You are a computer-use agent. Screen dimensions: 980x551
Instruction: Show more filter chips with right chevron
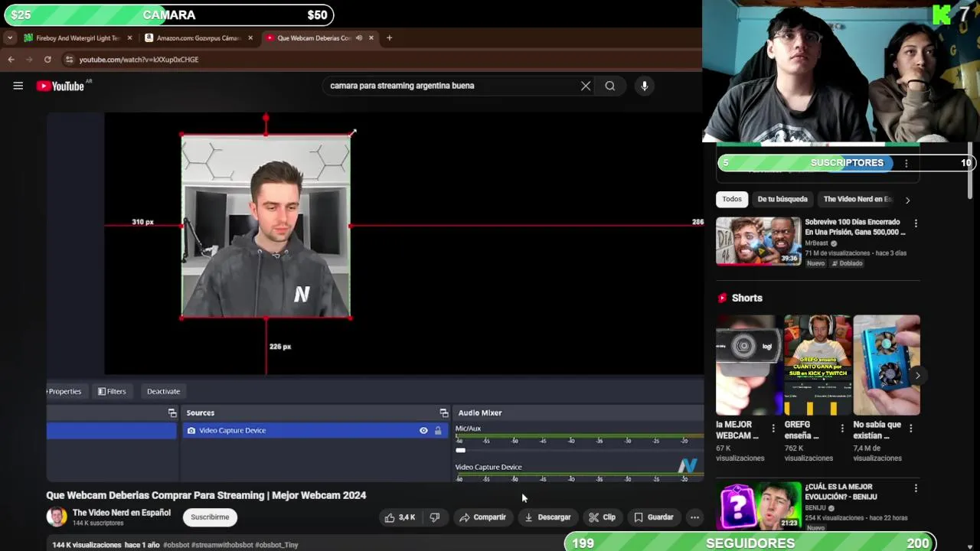pyautogui.click(x=907, y=200)
